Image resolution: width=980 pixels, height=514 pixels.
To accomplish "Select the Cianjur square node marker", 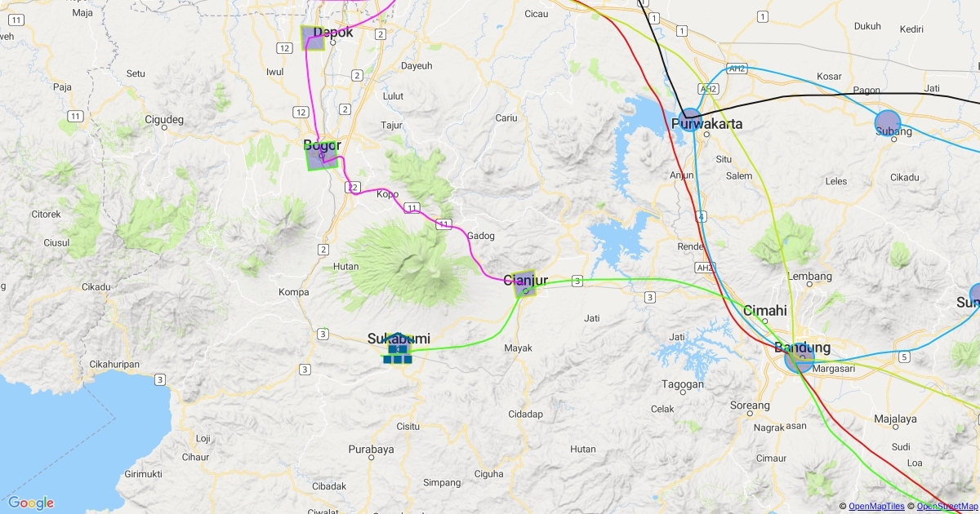I will [524, 284].
